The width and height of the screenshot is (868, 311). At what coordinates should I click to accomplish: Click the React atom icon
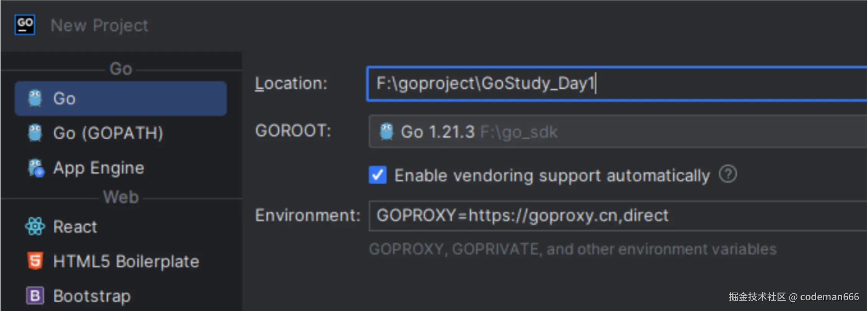pyautogui.click(x=35, y=227)
